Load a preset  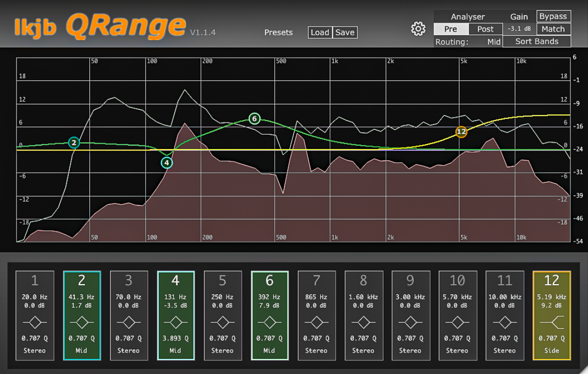[x=320, y=32]
